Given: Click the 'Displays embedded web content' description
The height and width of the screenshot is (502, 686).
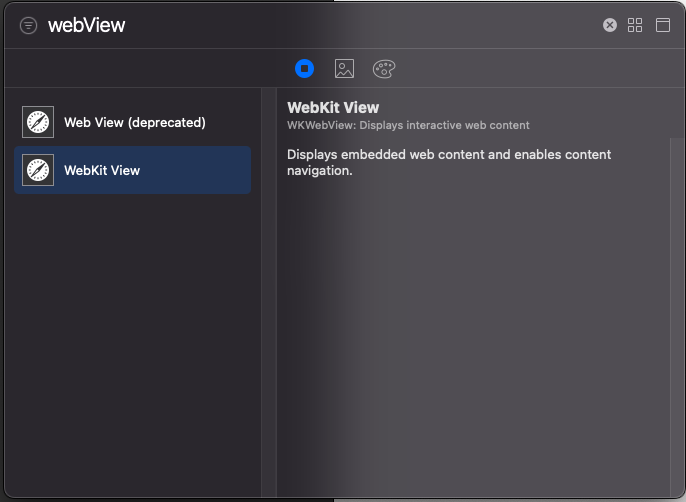Looking at the screenshot, I should coord(449,162).
